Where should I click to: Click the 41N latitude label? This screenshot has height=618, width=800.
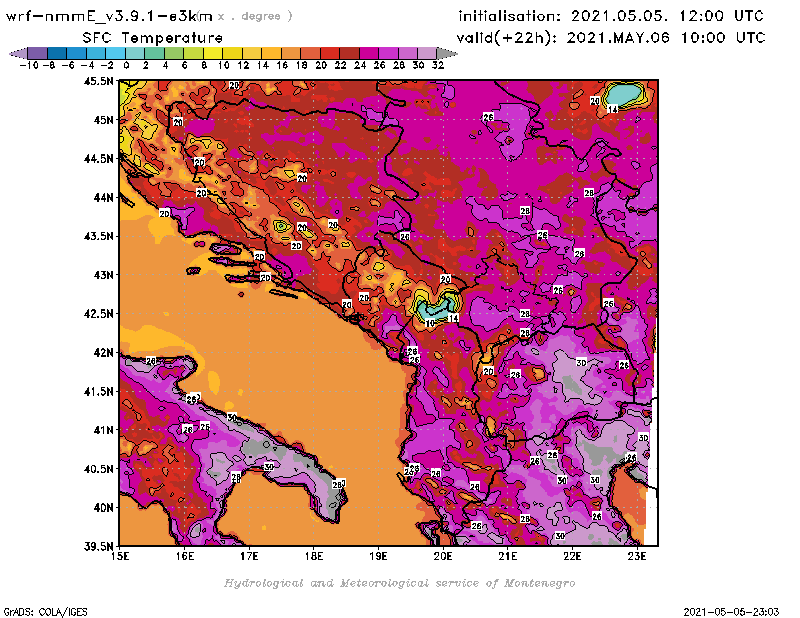[x=103, y=430]
